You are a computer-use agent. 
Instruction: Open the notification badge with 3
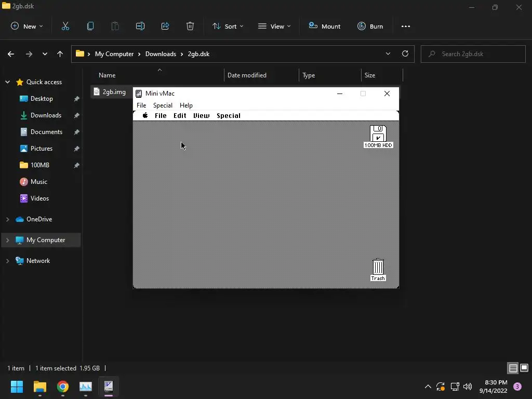coord(517,387)
